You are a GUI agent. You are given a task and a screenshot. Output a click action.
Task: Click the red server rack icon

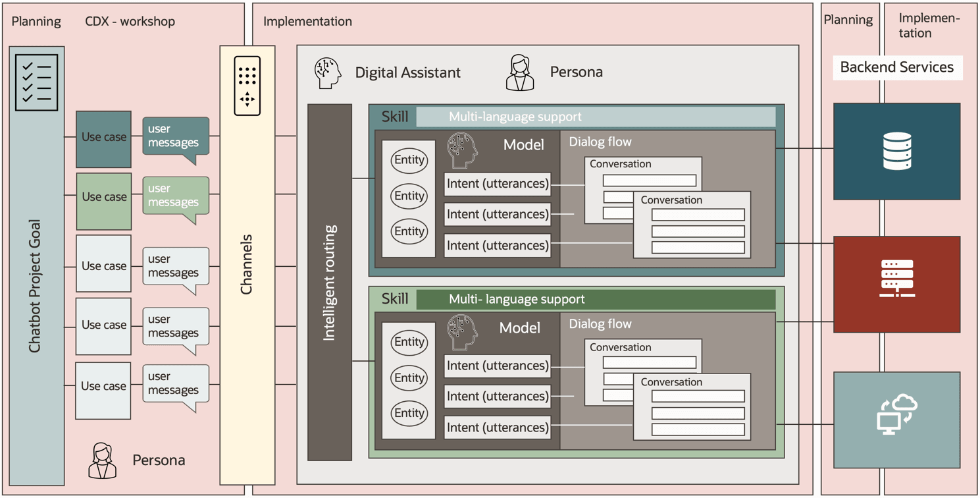click(x=897, y=283)
